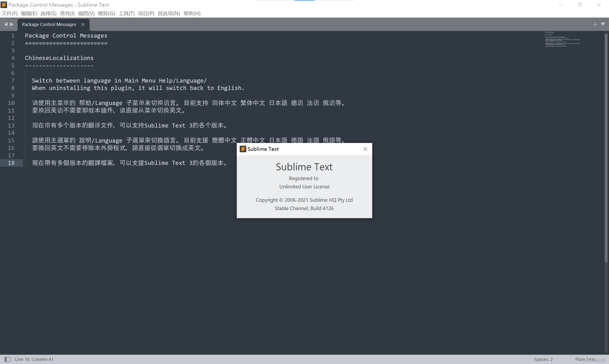Go to next tab with right arrow
This screenshot has width=609, height=364.
[x=11, y=24]
